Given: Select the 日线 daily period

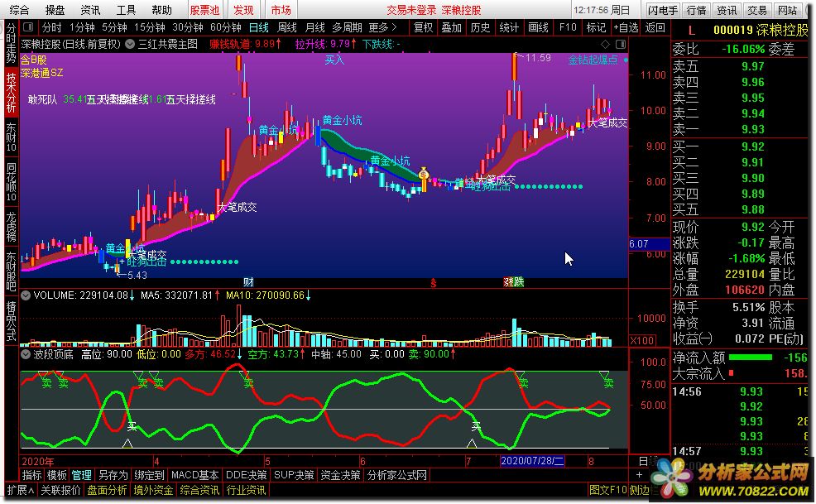Looking at the screenshot, I should point(259,27).
